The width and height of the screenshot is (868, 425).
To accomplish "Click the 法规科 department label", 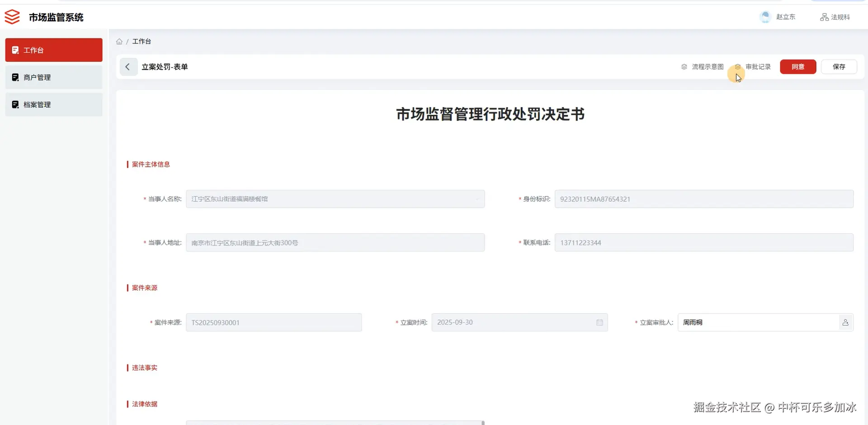I will 840,17.
